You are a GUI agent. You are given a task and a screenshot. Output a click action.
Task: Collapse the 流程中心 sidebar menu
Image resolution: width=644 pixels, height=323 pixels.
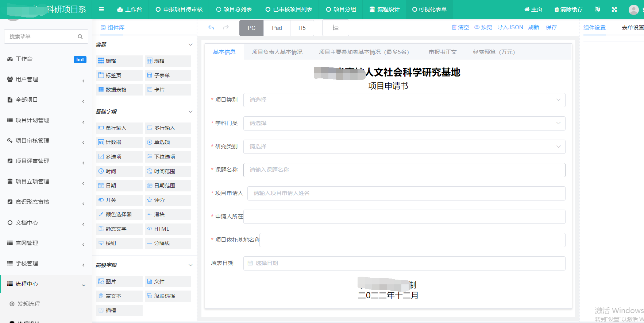pos(46,284)
